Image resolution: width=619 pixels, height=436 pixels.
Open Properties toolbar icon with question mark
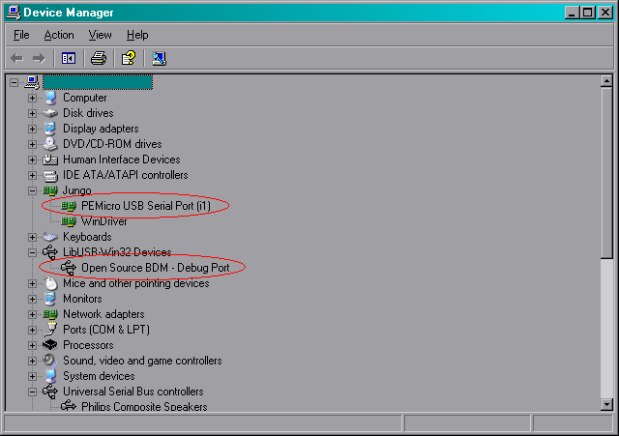[128, 58]
